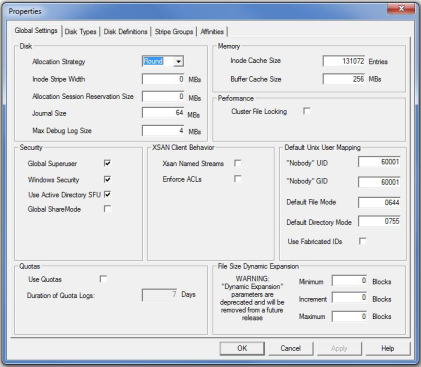Screen dimensions: 421x367
Task: Disable Use Active Directory SFU
Action: [x=107, y=194]
